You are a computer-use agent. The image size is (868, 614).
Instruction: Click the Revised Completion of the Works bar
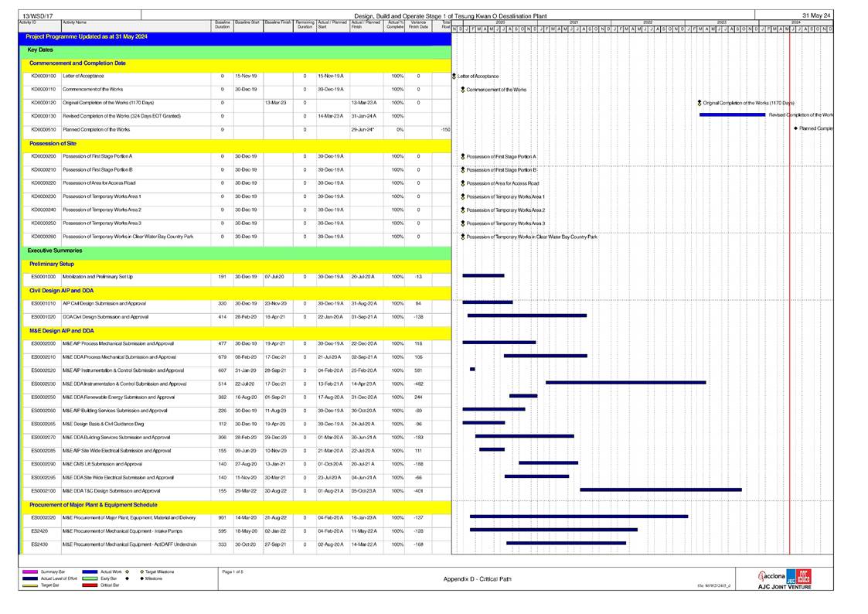tap(732, 115)
